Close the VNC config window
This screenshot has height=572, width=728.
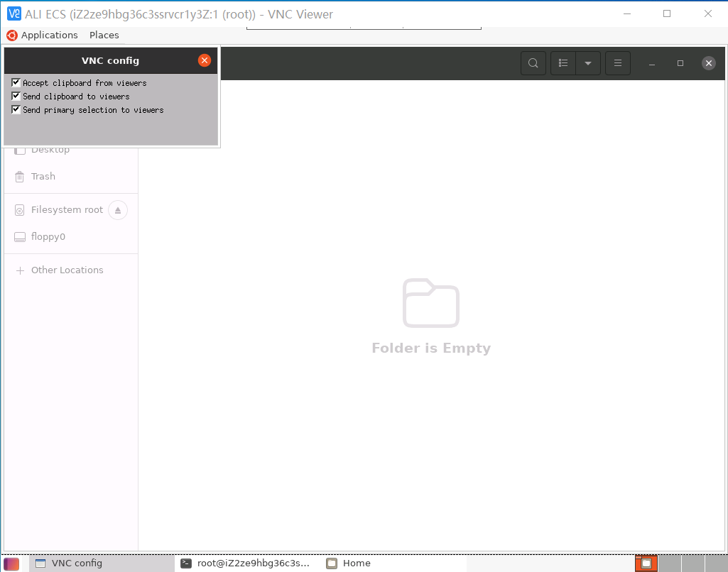(x=205, y=60)
